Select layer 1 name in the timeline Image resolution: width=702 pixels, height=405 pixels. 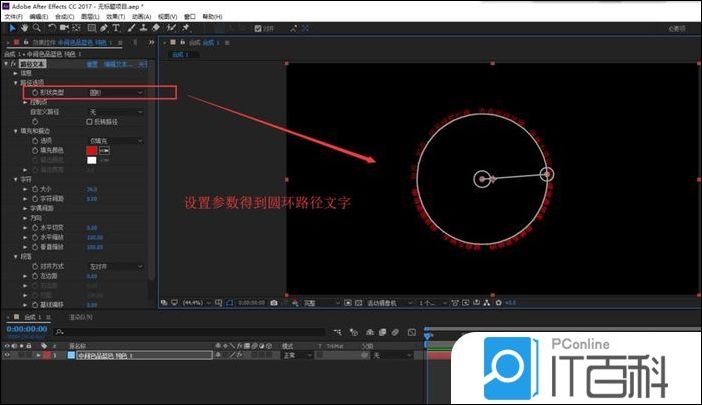tap(144, 355)
